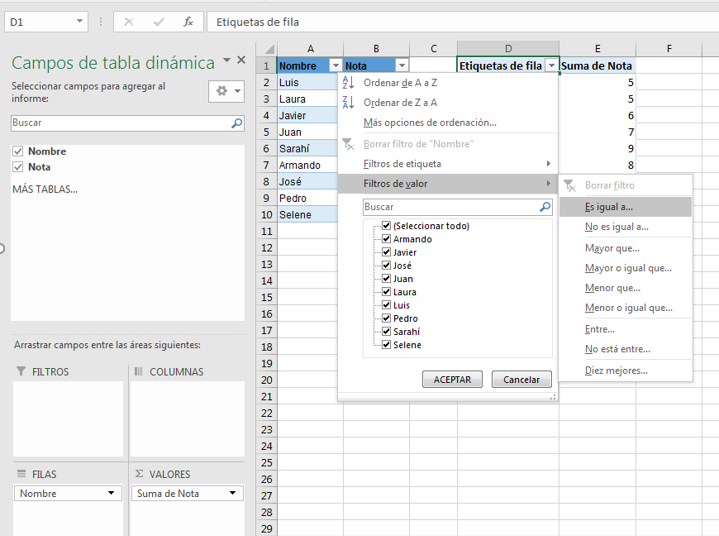Click the magnifier icon in filter search box
Image resolution: width=719 pixels, height=536 pixels.
pyautogui.click(x=545, y=207)
